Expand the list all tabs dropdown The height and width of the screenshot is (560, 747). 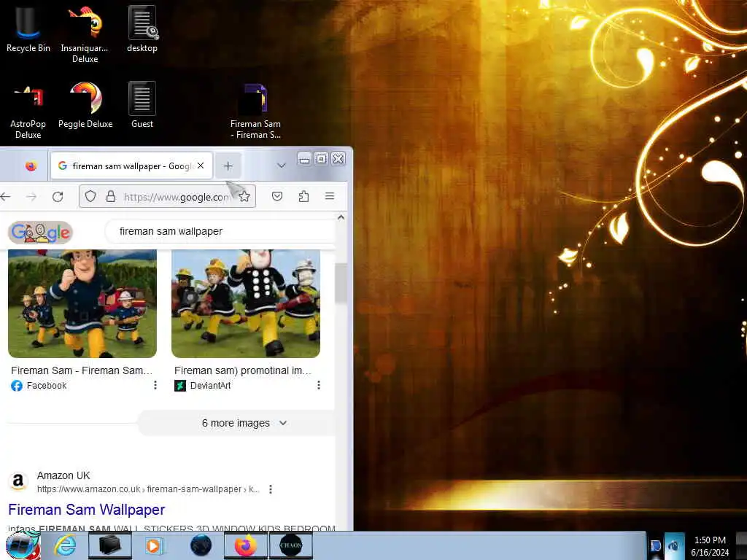281,166
